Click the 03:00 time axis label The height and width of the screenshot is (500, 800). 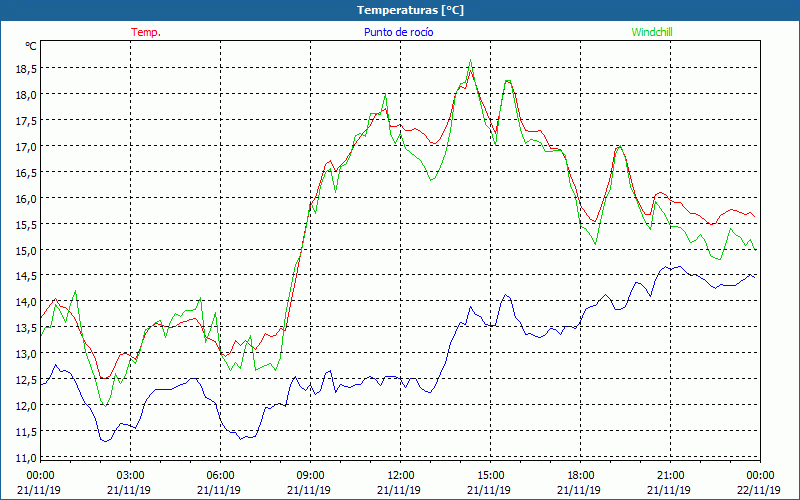click(130, 476)
